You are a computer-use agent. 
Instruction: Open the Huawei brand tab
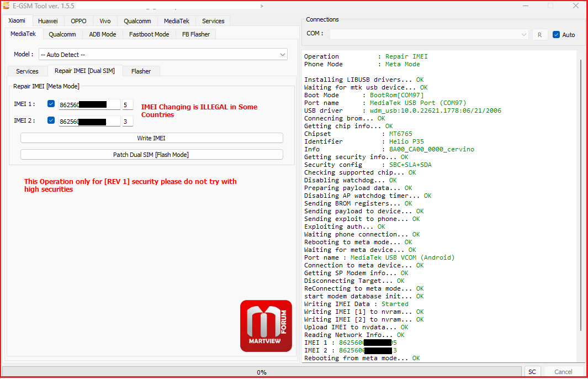(x=48, y=21)
